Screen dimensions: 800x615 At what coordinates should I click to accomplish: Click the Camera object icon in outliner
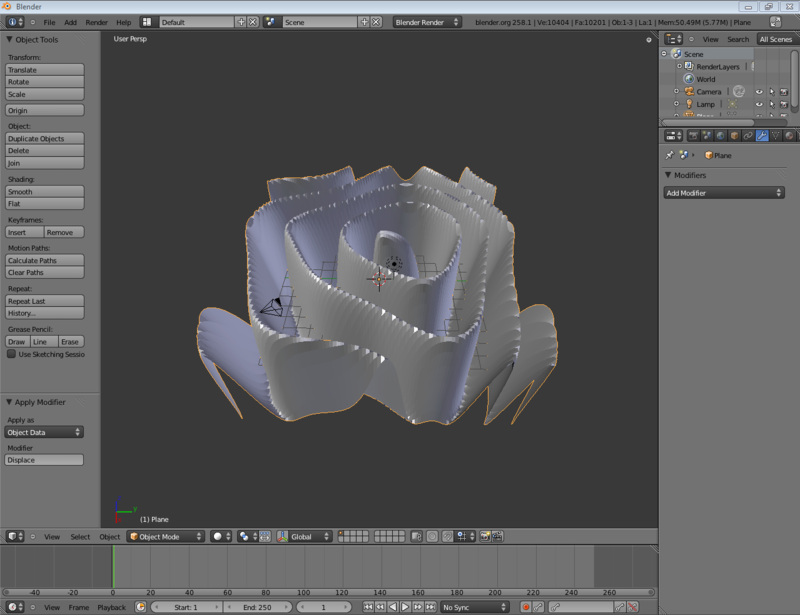click(x=689, y=91)
